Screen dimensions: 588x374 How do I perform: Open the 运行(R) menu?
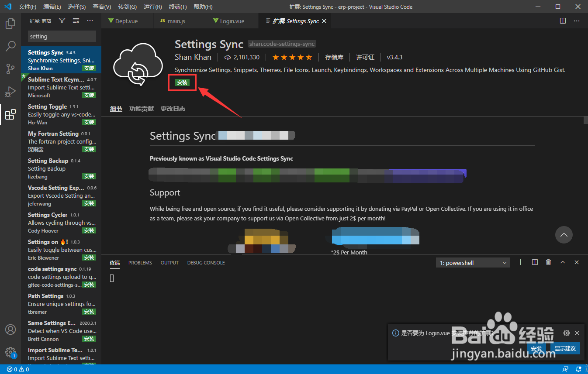(x=152, y=7)
